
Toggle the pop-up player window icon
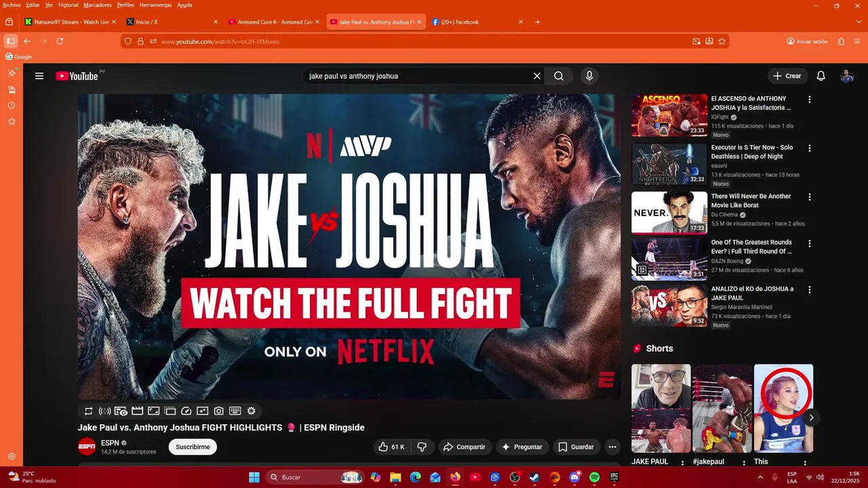point(170,411)
